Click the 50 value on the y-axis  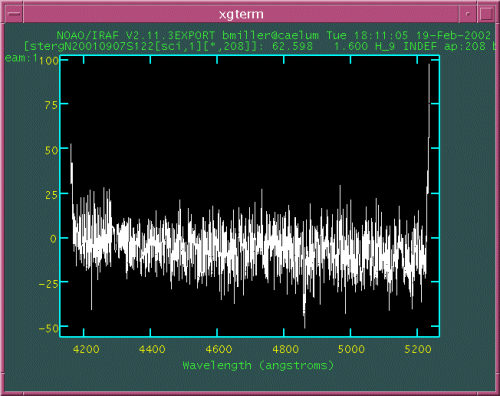(x=51, y=150)
